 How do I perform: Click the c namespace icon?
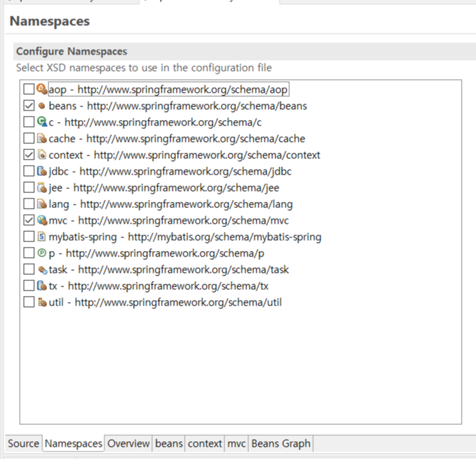(x=42, y=122)
